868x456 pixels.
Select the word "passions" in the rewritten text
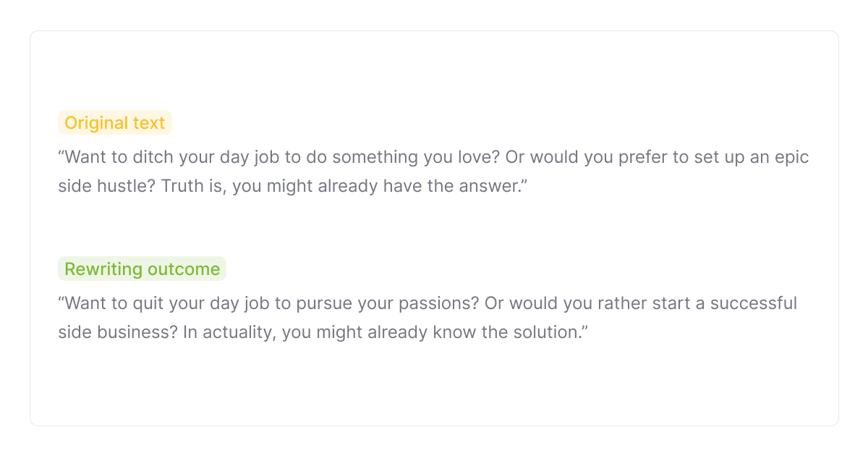[x=439, y=303]
